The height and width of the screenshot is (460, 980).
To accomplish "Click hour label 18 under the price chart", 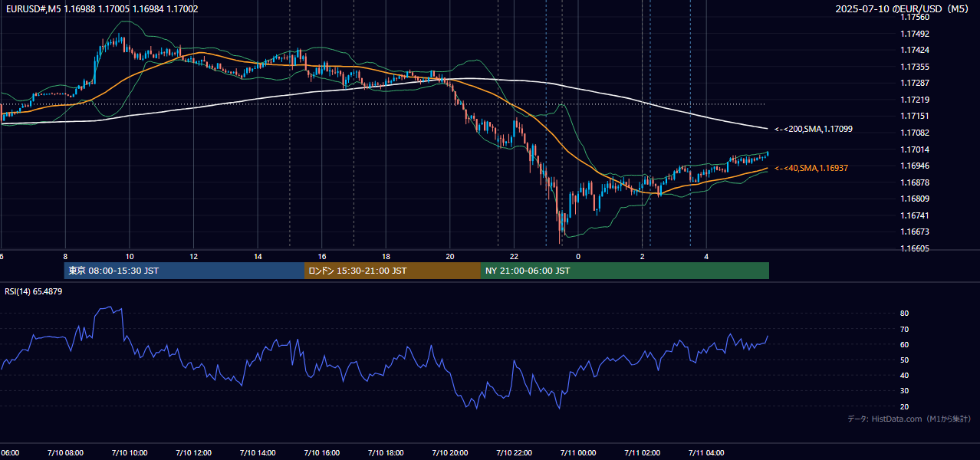I will pyautogui.click(x=386, y=256).
